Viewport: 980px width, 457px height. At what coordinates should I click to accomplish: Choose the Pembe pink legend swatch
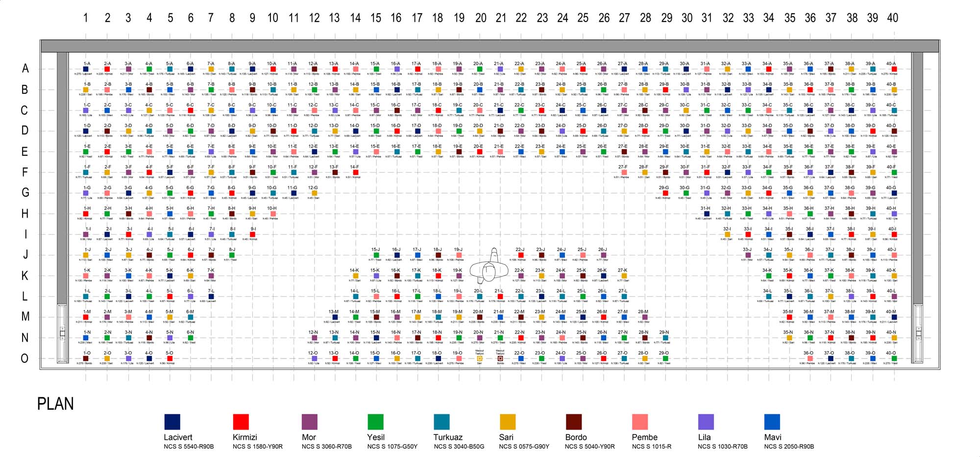pos(639,422)
